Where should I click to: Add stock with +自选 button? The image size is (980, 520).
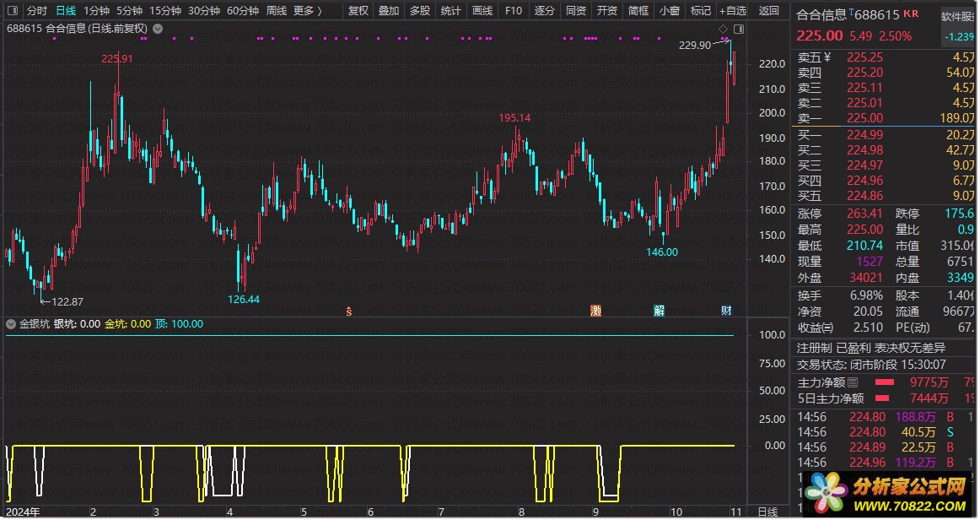point(733,11)
